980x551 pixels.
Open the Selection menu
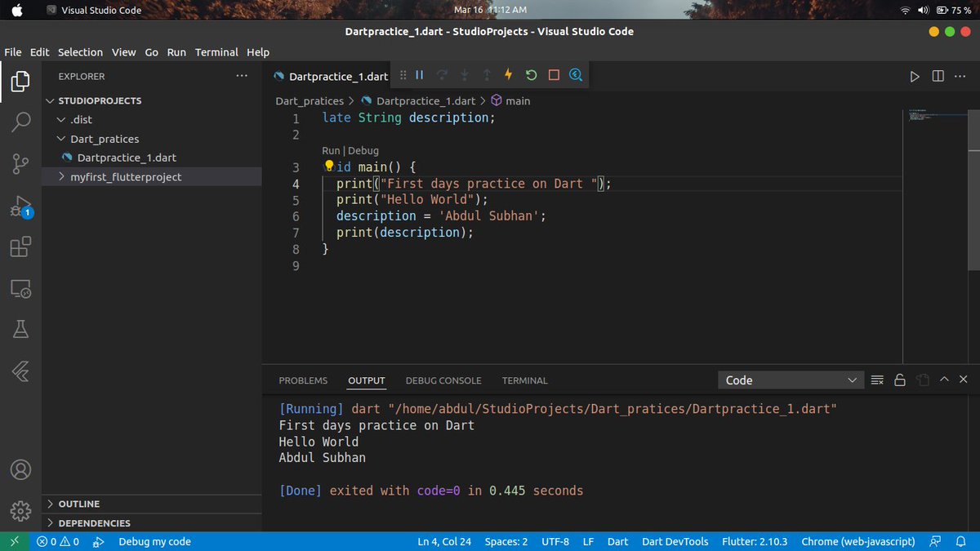tap(80, 52)
